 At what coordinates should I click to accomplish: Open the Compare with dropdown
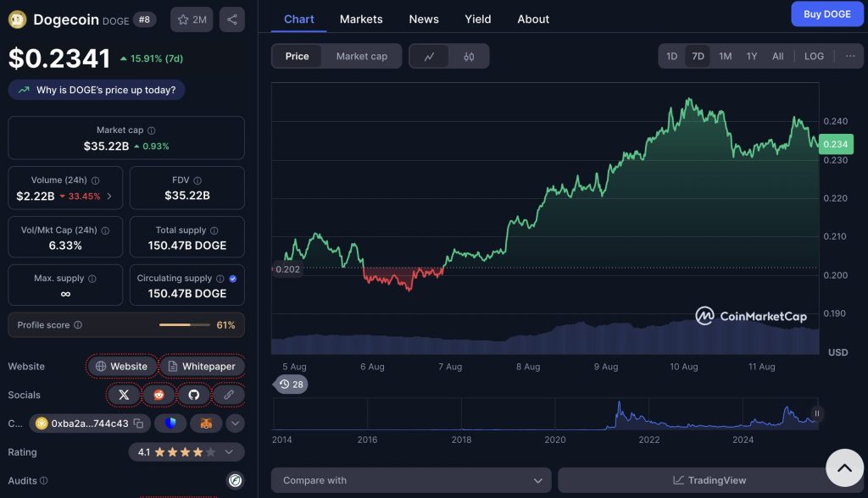point(410,480)
